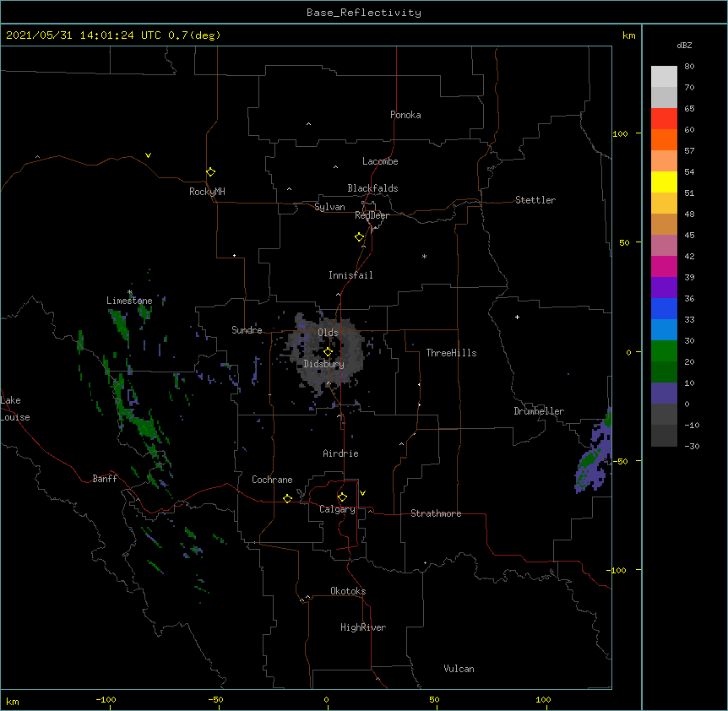The height and width of the screenshot is (711, 728).
Task: Click the -50 tick on the bottom axis
Action: (x=215, y=699)
